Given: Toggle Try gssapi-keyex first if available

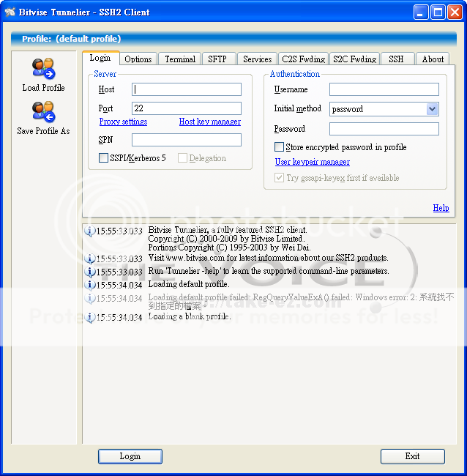Looking at the screenshot, I should [279, 178].
